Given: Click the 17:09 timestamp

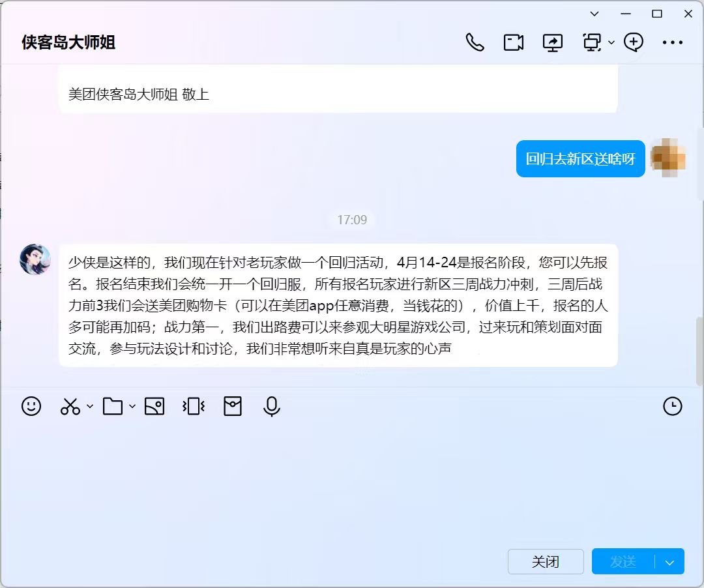Looking at the screenshot, I should click(352, 220).
